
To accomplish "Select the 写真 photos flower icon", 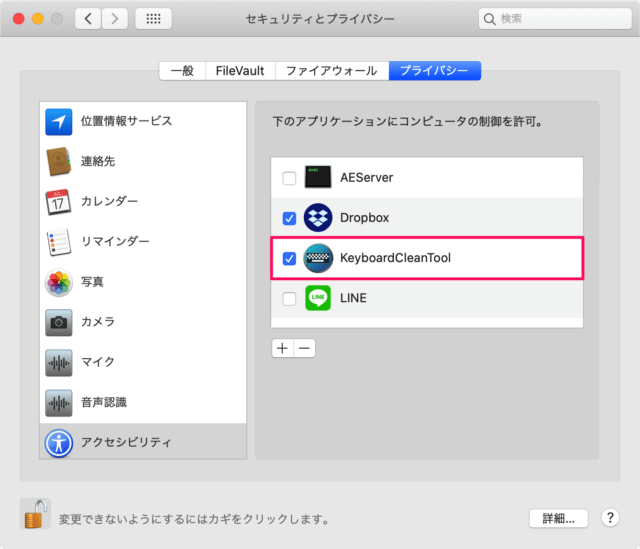I will pyautogui.click(x=59, y=282).
